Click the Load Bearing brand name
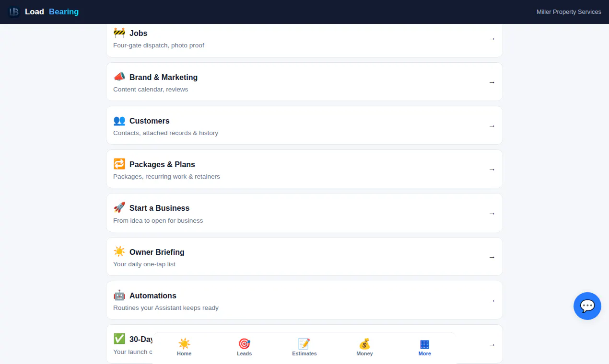 click(52, 11)
